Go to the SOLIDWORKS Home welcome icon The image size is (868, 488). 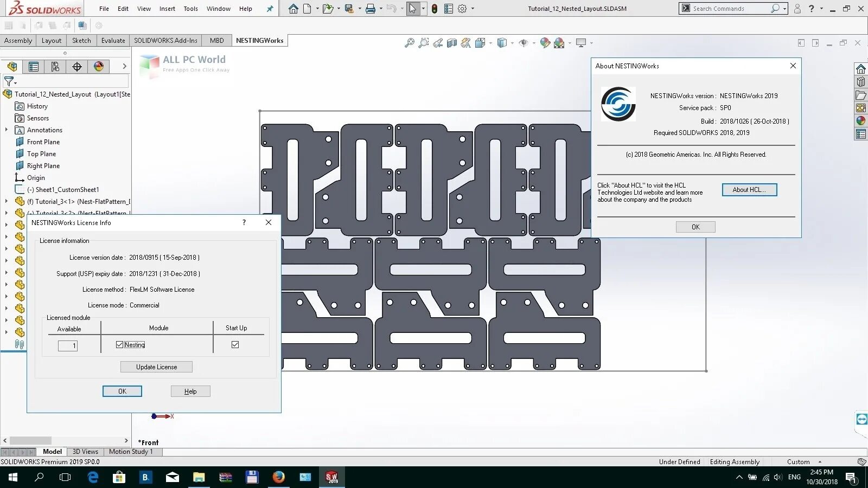tap(293, 9)
